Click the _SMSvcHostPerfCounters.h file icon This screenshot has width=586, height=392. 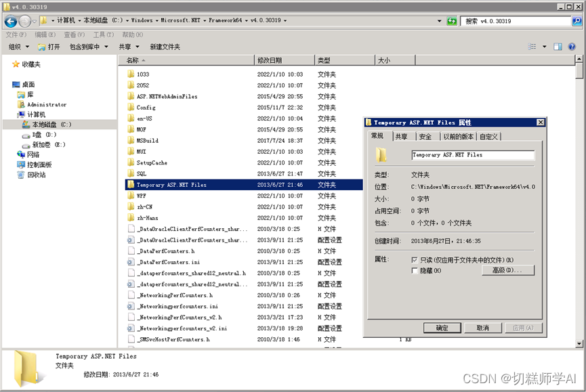pos(131,339)
